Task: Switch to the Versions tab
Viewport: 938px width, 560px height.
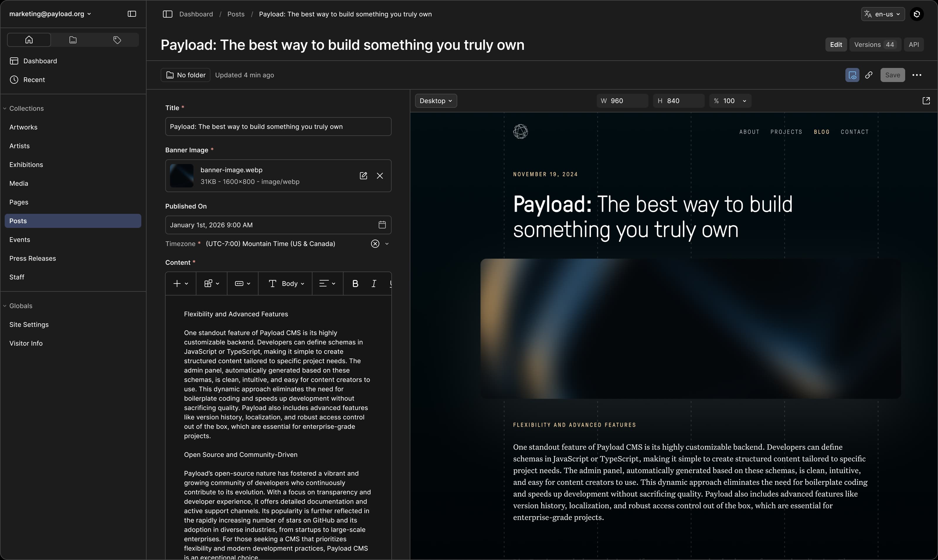Action: 875,45
